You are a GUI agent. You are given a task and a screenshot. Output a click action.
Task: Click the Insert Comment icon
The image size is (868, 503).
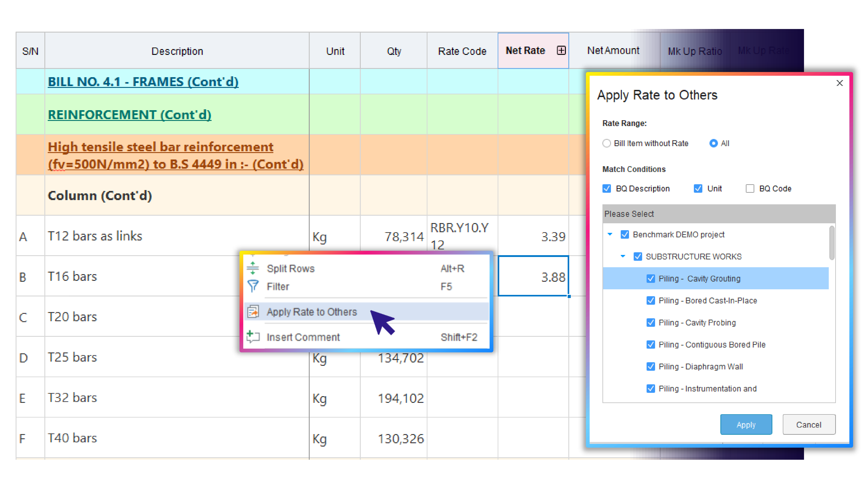click(x=253, y=337)
